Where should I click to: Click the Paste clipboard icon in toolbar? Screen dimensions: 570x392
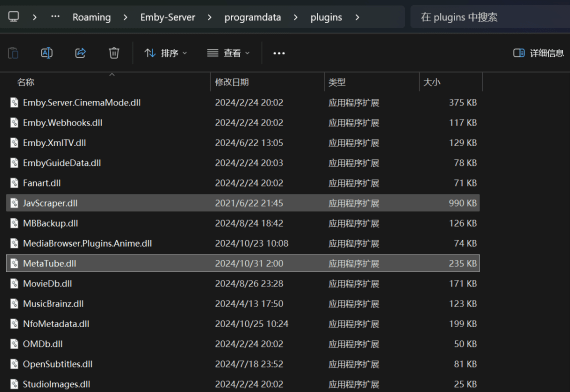click(13, 53)
